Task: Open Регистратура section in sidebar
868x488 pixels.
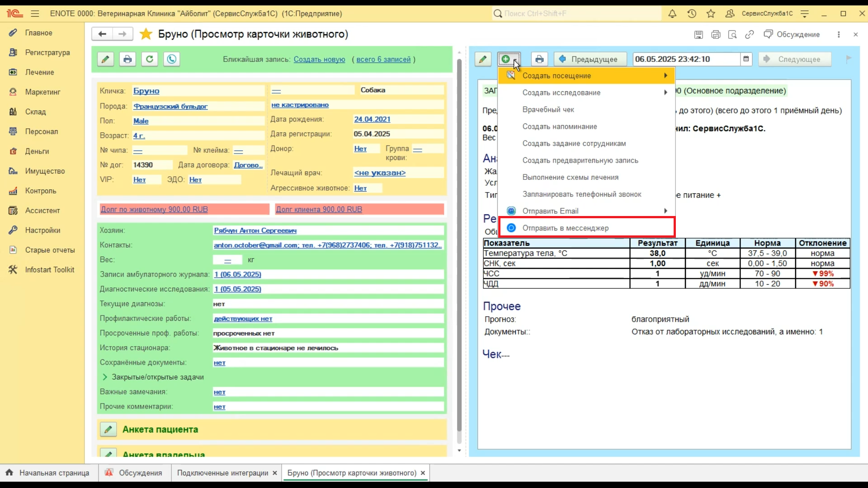Action: tap(47, 52)
